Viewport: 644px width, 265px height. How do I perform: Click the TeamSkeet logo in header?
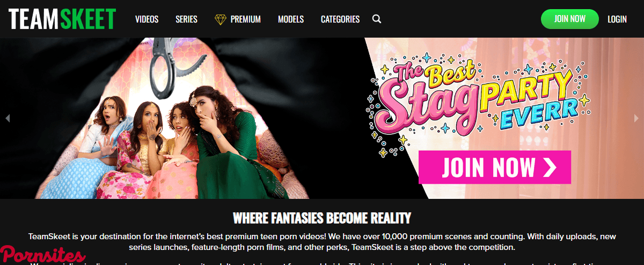pos(62,19)
